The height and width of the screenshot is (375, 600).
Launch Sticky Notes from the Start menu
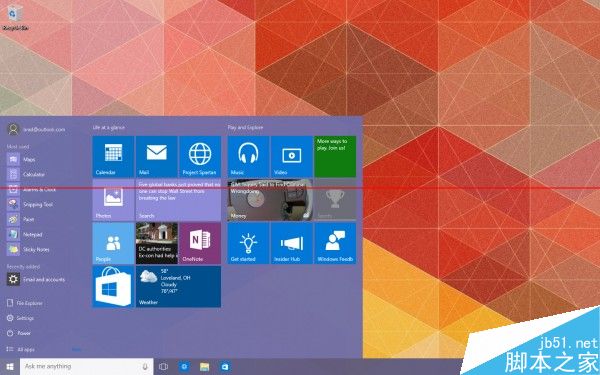tap(28, 249)
